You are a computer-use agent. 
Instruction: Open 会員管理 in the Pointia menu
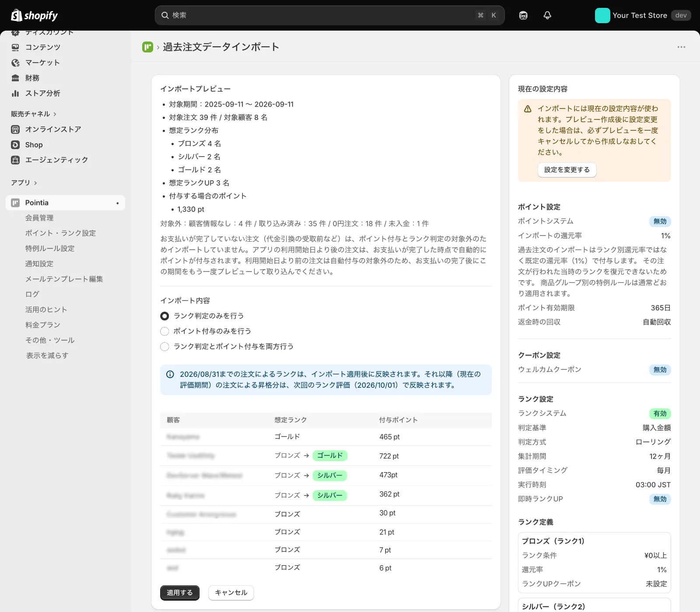tap(39, 218)
